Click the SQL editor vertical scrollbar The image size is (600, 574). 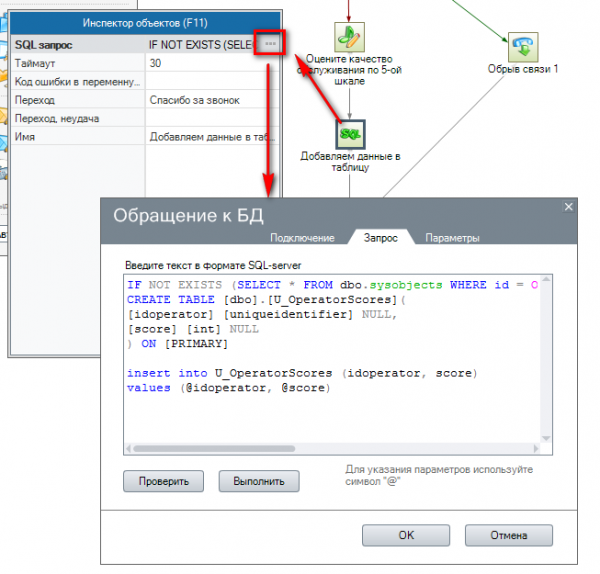click(x=545, y=360)
